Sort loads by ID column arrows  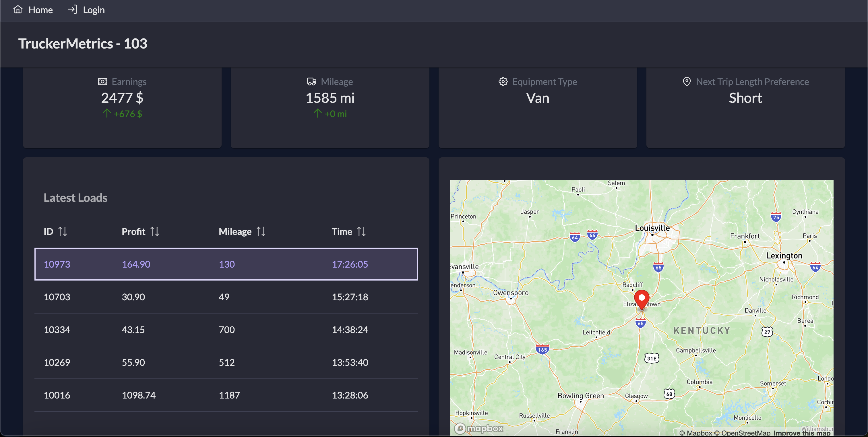click(x=63, y=231)
